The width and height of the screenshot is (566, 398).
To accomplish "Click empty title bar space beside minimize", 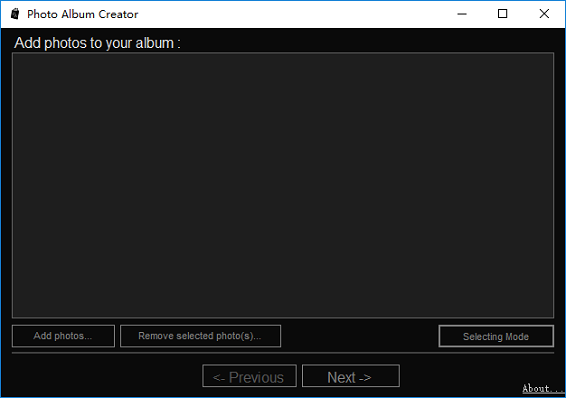I will click(x=289, y=14).
